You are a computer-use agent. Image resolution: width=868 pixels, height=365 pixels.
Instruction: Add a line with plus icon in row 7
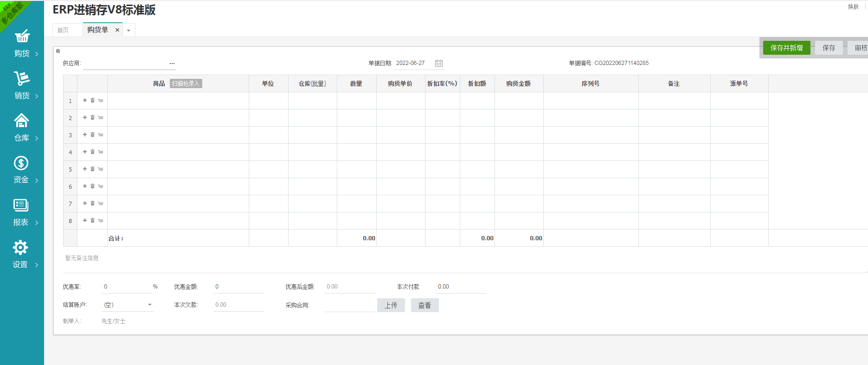[85, 203]
